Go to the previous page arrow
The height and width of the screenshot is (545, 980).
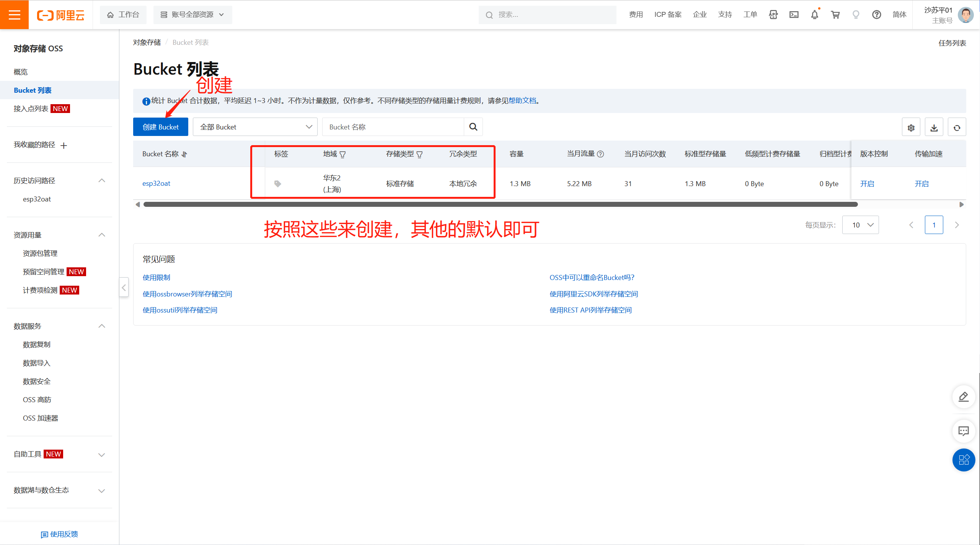[x=911, y=225]
